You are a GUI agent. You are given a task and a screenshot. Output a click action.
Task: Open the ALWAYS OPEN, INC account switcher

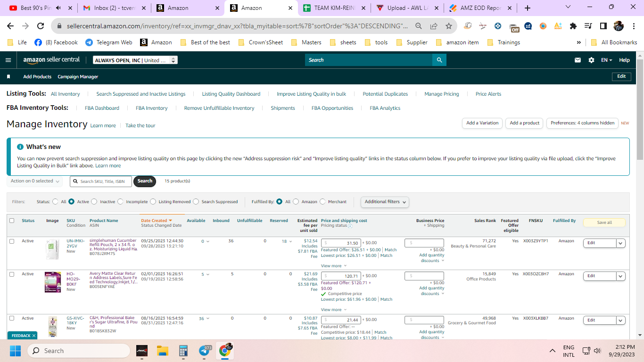coord(135,60)
